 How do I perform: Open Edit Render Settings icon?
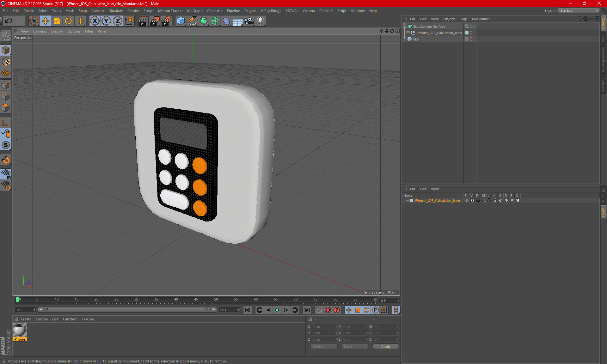[166, 21]
